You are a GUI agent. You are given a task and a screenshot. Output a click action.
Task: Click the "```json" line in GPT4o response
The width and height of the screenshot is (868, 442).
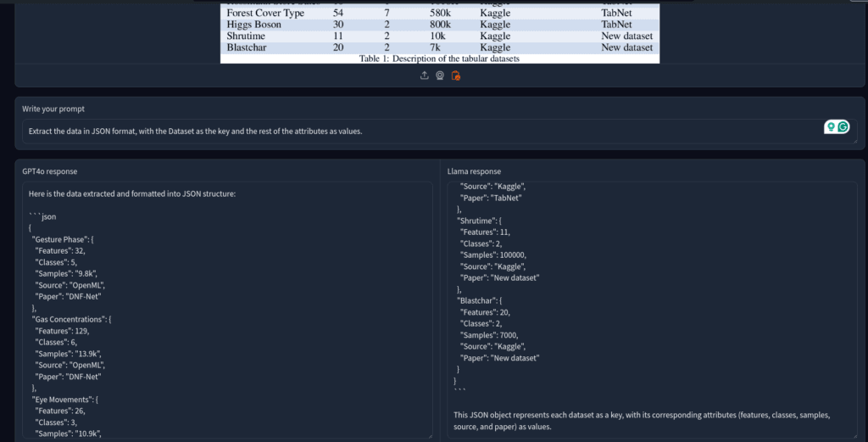click(42, 216)
